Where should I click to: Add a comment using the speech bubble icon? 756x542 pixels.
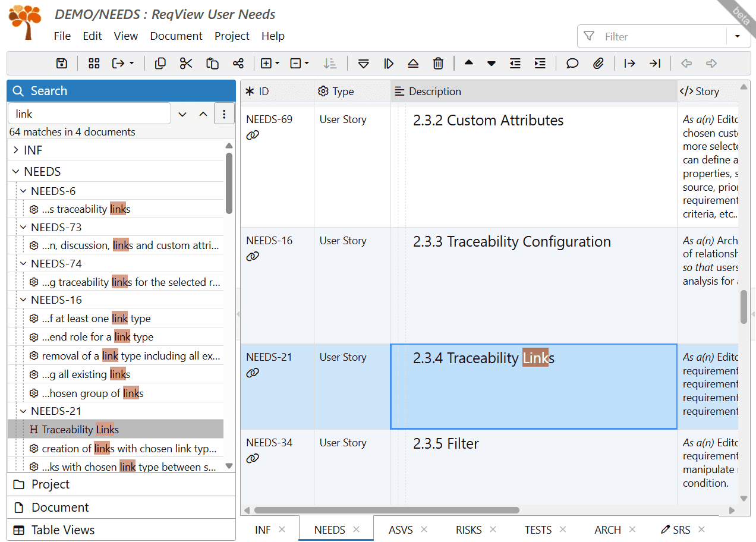(x=572, y=63)
